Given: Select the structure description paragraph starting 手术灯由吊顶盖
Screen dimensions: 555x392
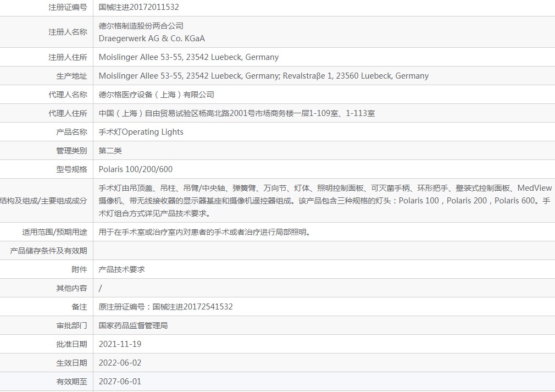Looking at the screenshot, I should [x=325, y=201].
